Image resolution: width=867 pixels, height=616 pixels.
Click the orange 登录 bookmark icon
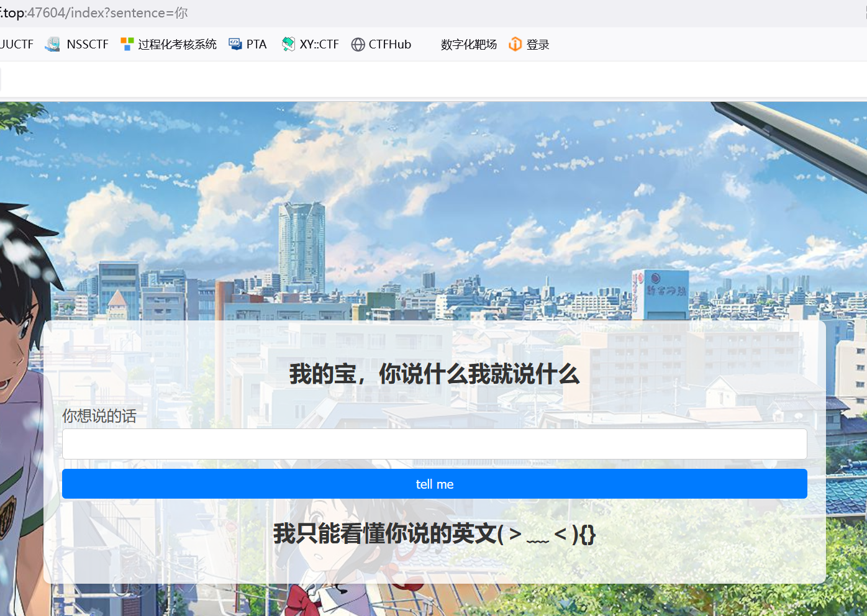tap(515, 44)
